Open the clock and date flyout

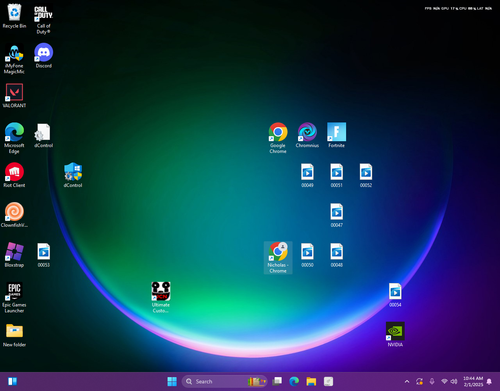point(473,381)
